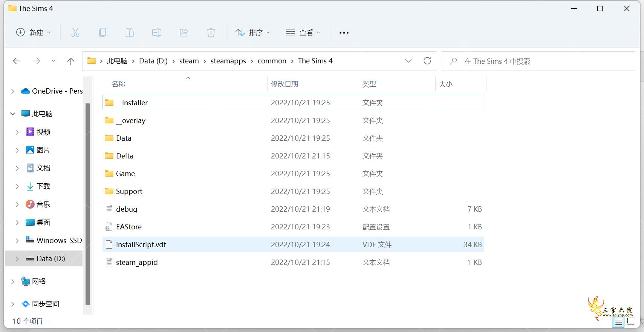Click folder icon at start of address bar
Screen dimensions: 644x332
92,61
